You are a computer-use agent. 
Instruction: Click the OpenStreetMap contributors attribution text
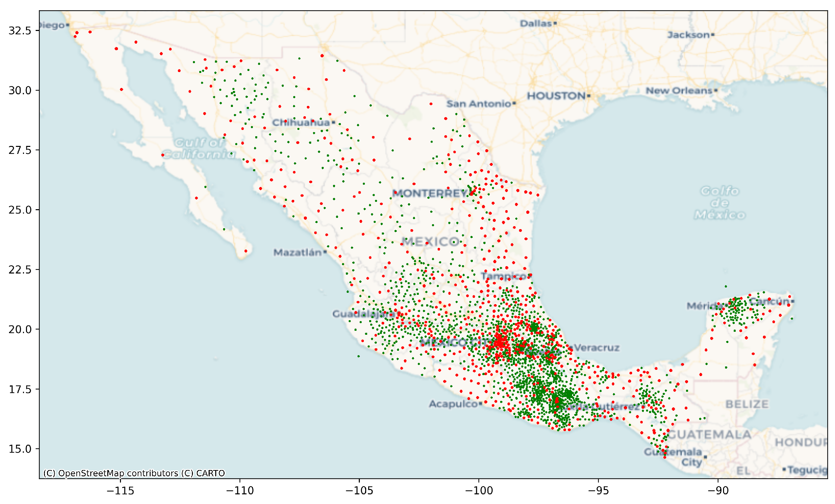pyautogui.click(x=134, y=473)
